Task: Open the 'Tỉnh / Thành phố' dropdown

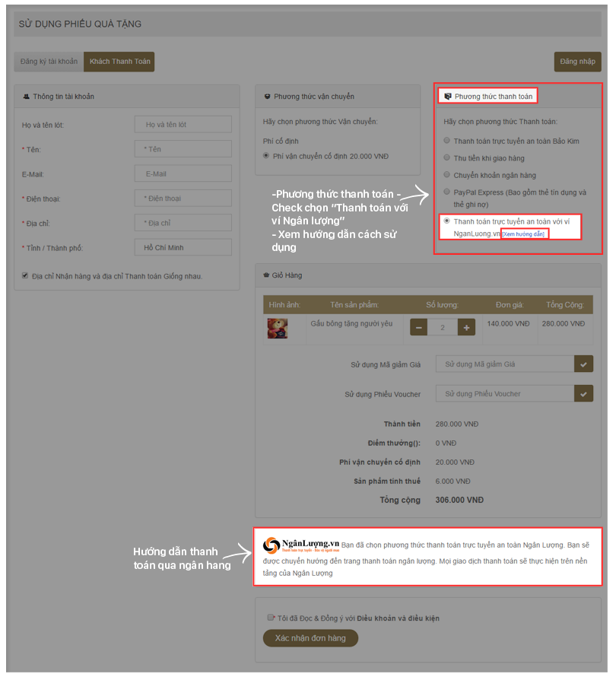Action: pyautogui.click(x=183, y=248)
